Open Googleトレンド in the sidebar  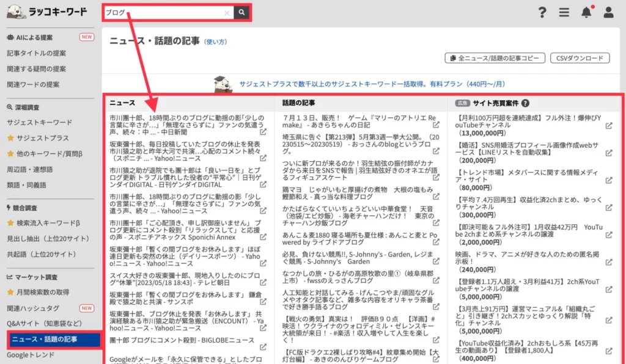click(x=30, y=355)
